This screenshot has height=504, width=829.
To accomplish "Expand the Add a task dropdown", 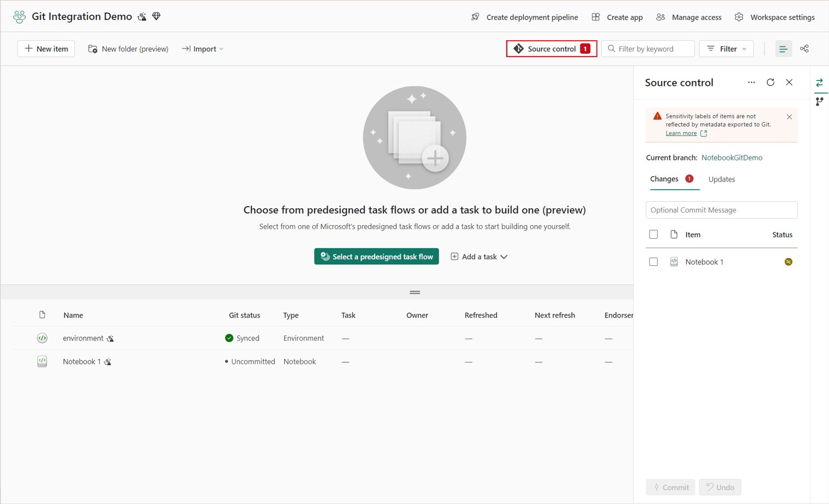I will coord(479,257).
